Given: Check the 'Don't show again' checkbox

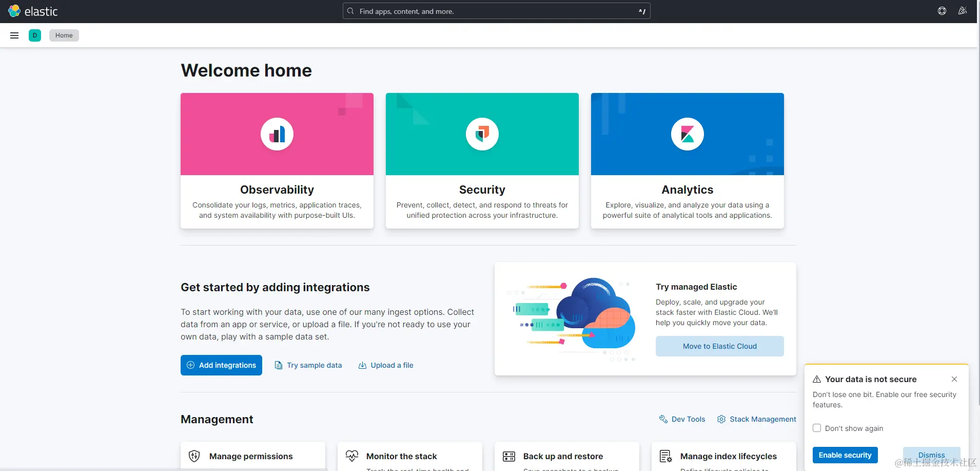Looking at the screenshot, I should (x=817, y=428).
